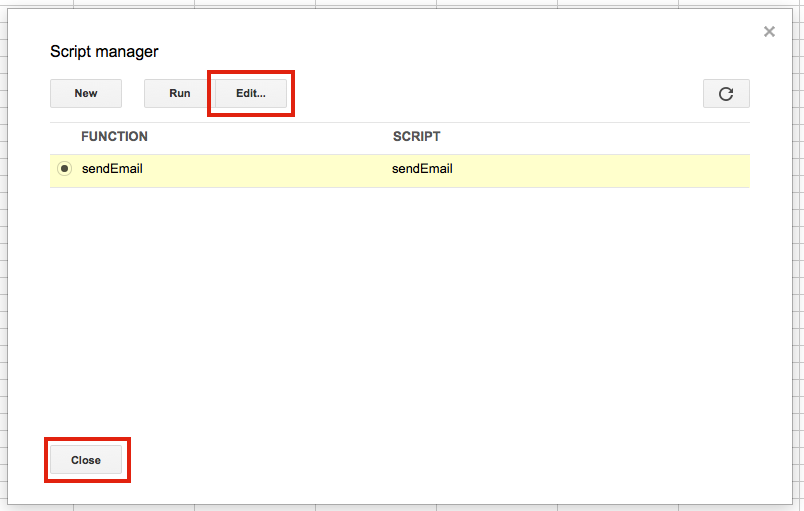Click sendEmail in the FUNCTION column
This screenshot has height=511, width=804.
(112, 169)
